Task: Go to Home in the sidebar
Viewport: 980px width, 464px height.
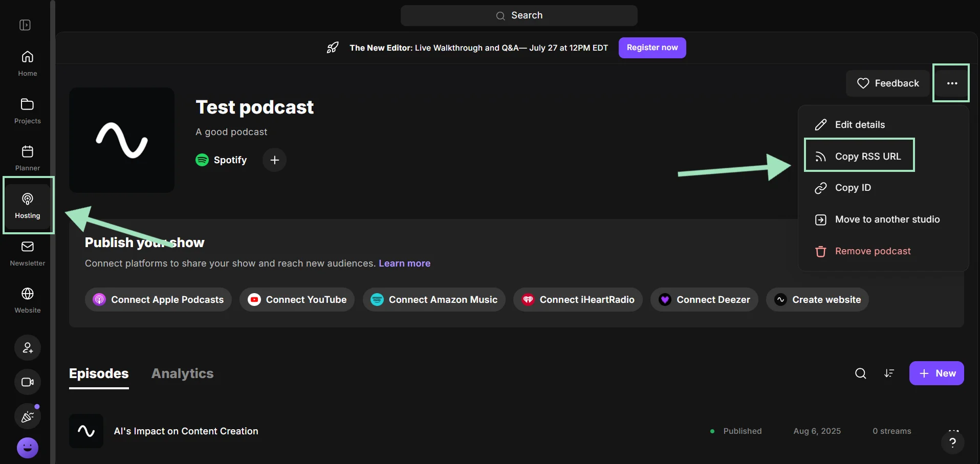Action: 28,64
